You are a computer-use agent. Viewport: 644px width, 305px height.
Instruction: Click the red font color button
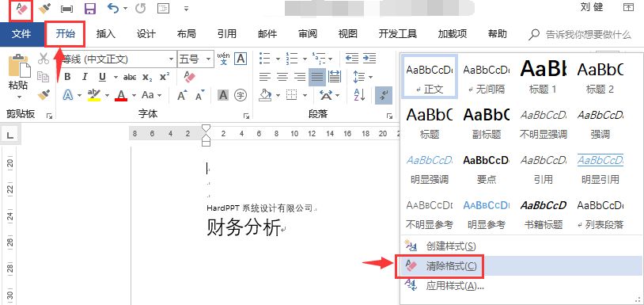coord(121,95)
